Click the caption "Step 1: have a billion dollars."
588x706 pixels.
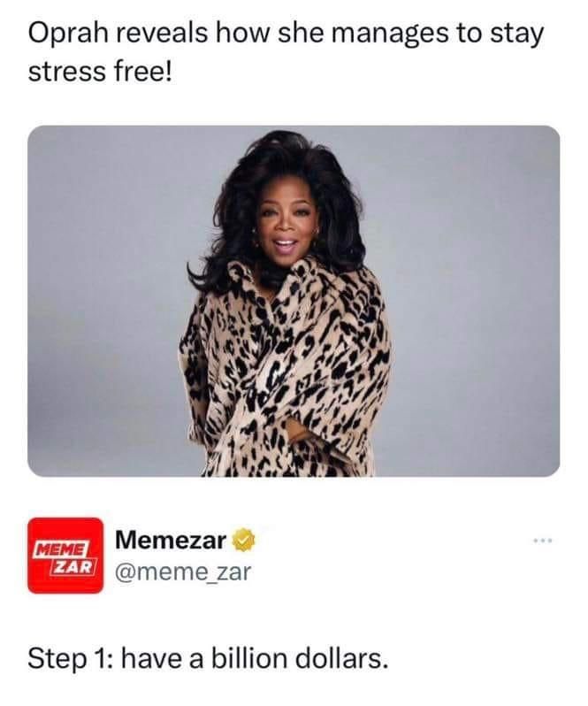[x=208, y=659]
